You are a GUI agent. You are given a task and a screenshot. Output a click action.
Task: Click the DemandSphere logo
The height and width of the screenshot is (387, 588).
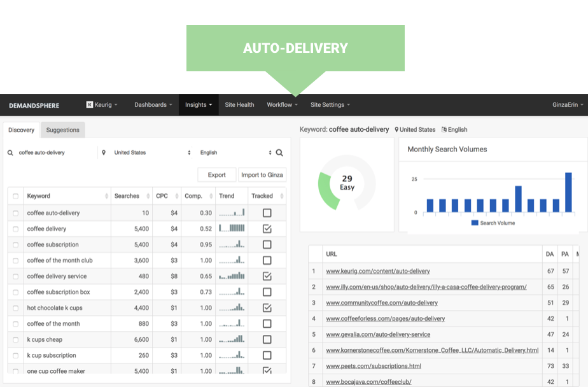(x=34, y=105)
